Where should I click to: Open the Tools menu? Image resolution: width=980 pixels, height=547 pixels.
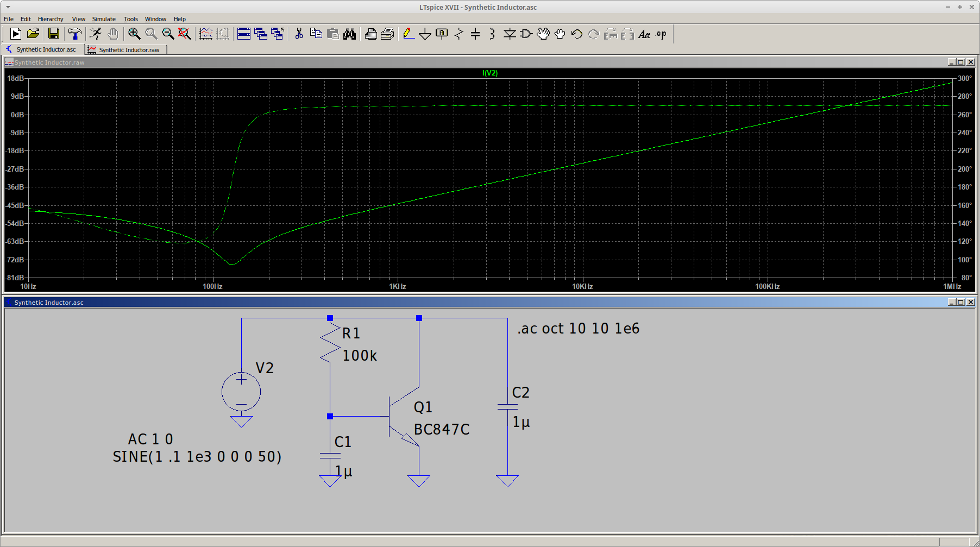coord(131,19)
